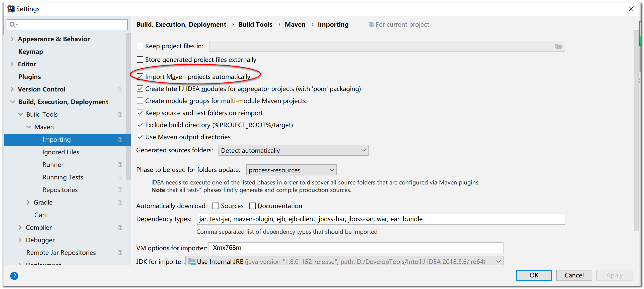Click the Build Tools breadcrumb link
The width and height of the screenshot is (644, 289).
(255, 24)
